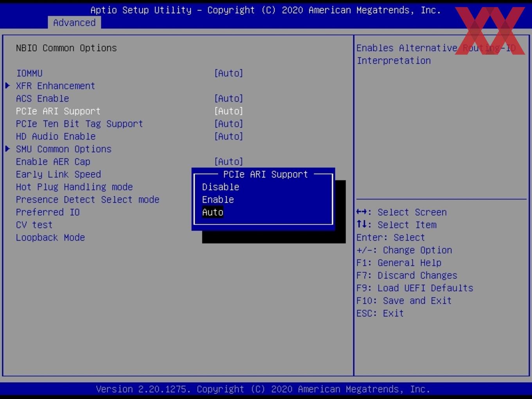Open the XFR Enhancement entry
Screen dimensions: 532x399
point(56,86)
